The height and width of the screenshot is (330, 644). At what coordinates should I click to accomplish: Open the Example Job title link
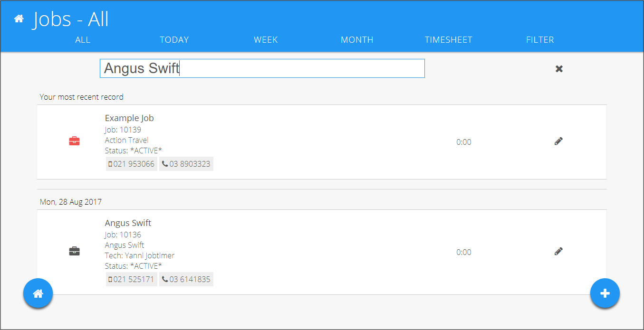[x=129, y=118]
